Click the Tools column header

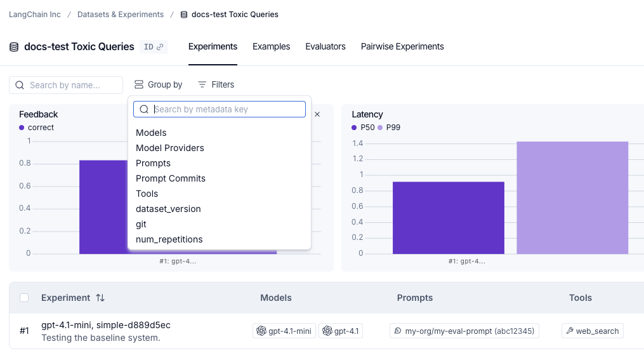pos(581,298)
